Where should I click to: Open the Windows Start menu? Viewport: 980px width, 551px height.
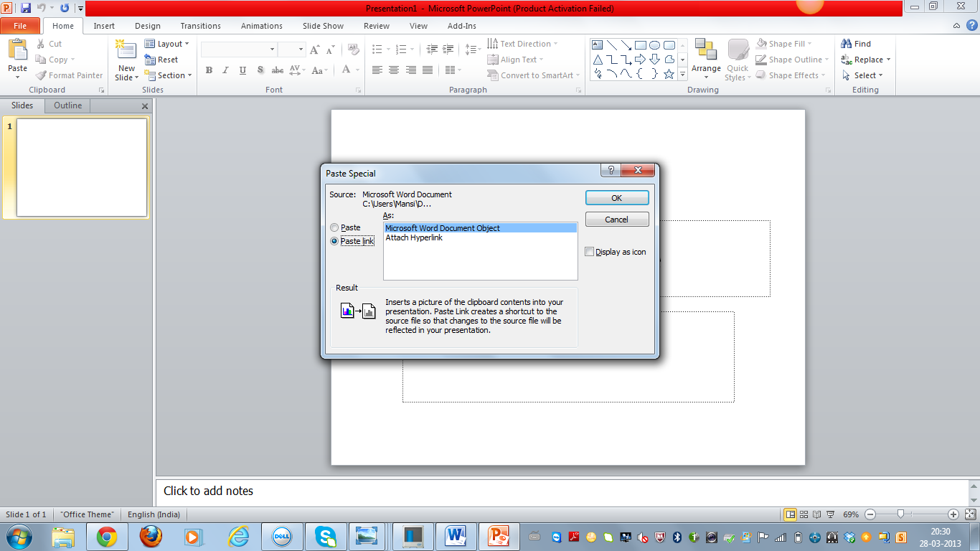(18, 537)
